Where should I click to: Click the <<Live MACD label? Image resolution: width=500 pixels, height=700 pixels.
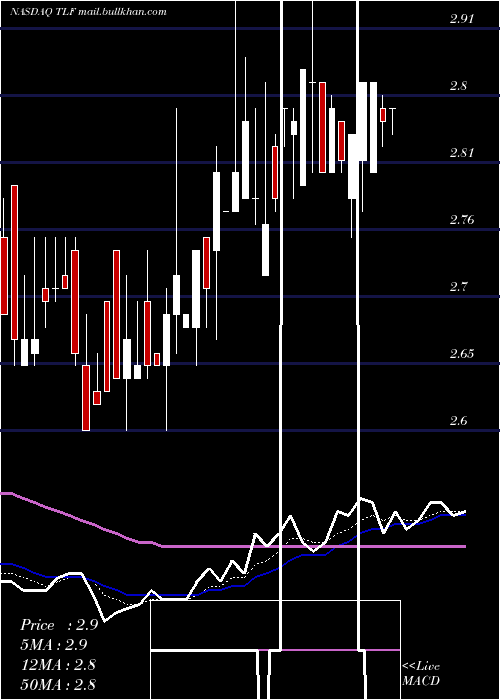coord(421,673)
